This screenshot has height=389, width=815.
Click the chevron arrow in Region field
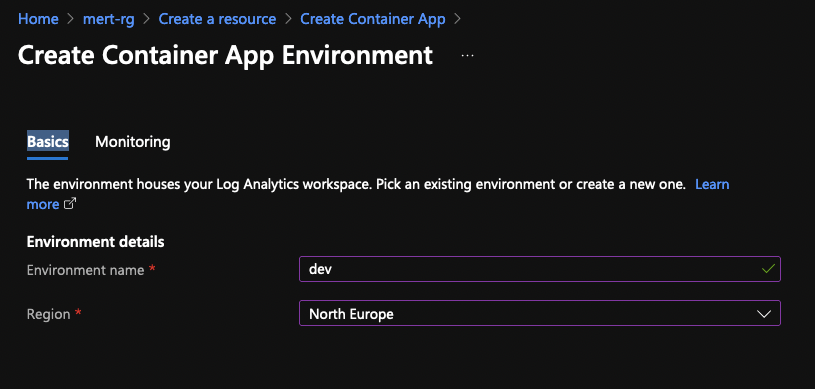pos(764,314)
